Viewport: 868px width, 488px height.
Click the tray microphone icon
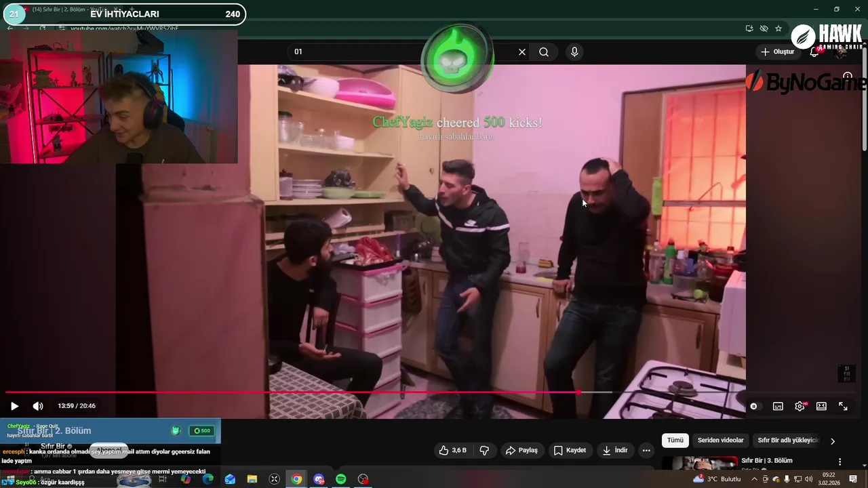(x=787, y=479)
